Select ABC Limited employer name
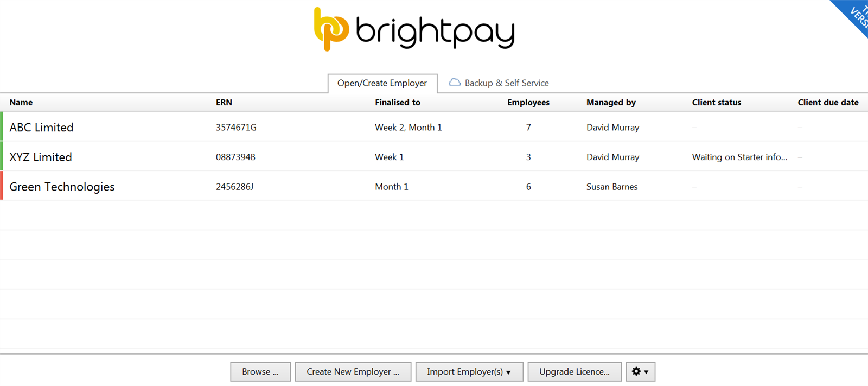The height and width of the screenshot is (386, 868). pyautogui.click(x=41, y=128)
